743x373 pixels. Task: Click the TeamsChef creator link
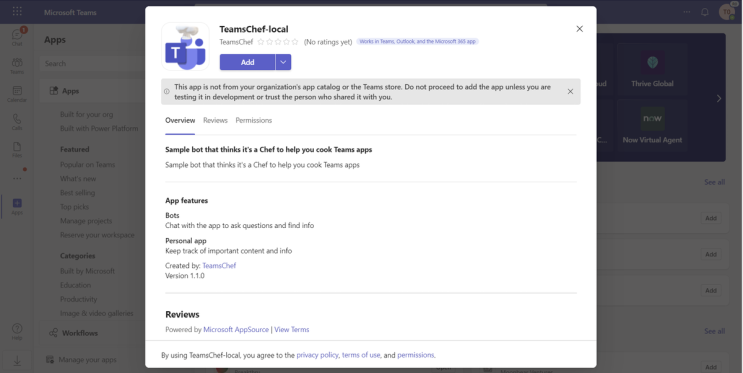tap(219, 265)
